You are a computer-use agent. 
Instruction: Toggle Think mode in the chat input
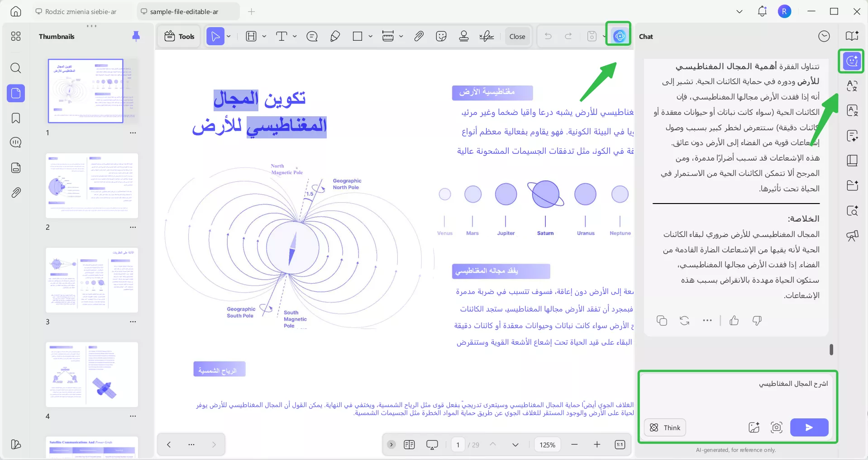(x=664, y=427)
